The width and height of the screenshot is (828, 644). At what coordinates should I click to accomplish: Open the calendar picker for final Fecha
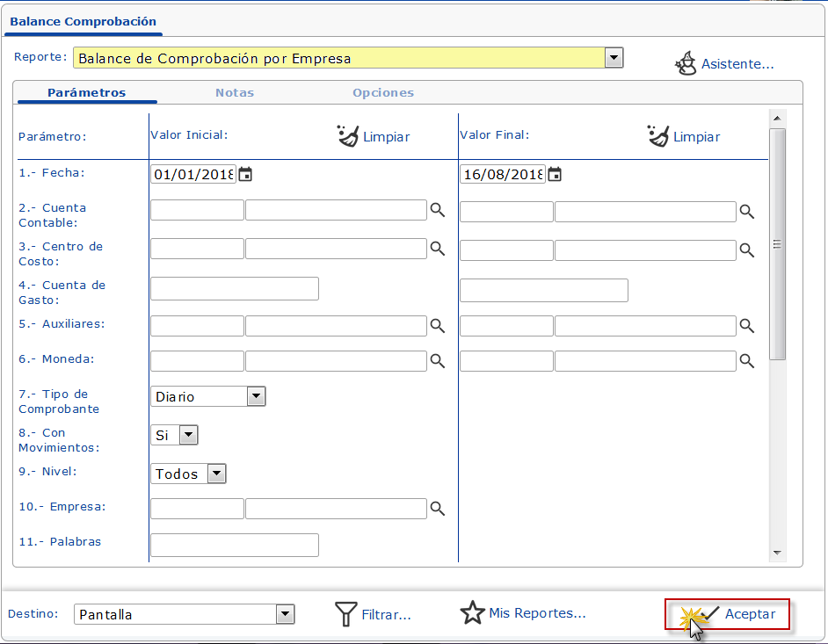tap(556, 174)
